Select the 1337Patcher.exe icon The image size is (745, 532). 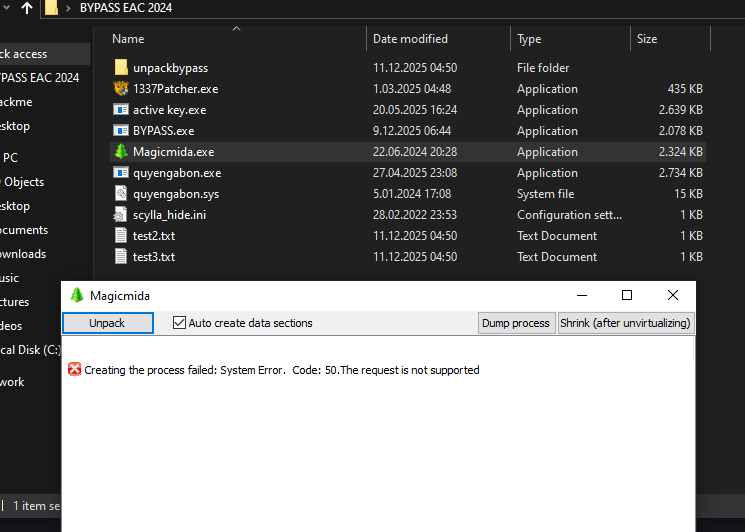[121, 89]
